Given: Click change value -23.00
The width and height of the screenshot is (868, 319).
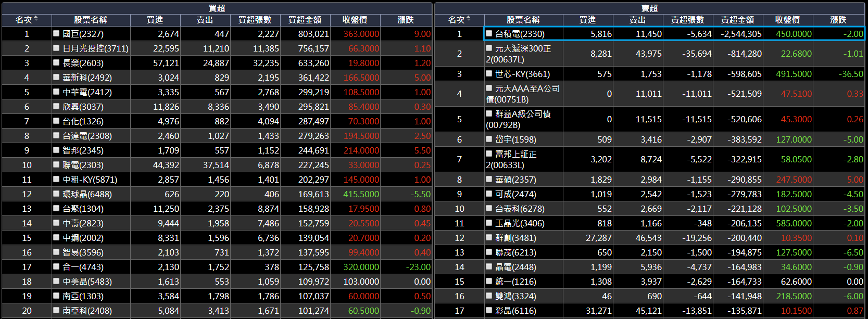Looking at the screenshot, I should tap(418, 267).
